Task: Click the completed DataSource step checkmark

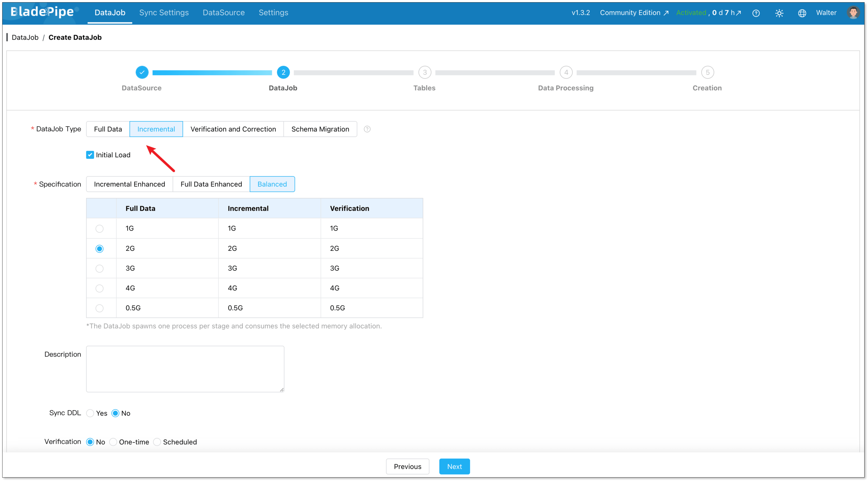Action: [142, 72]
